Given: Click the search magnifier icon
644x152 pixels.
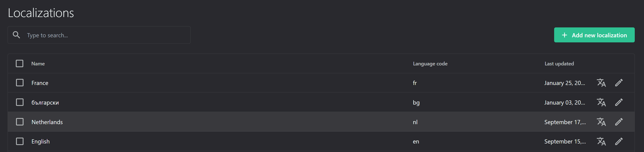Looking at the screenshot, I should tap(16, 35).
